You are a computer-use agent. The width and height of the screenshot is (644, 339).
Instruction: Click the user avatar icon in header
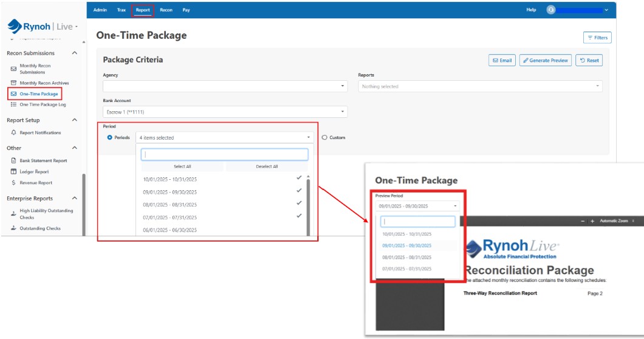(x=551, y=10)
